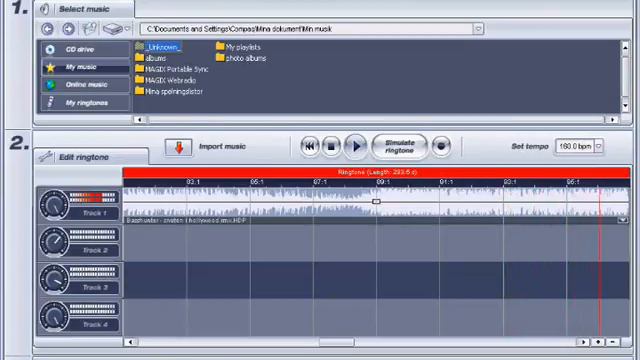Click the Track 4 label button
This screenshot has height=360, width=640.
point(94,324)
